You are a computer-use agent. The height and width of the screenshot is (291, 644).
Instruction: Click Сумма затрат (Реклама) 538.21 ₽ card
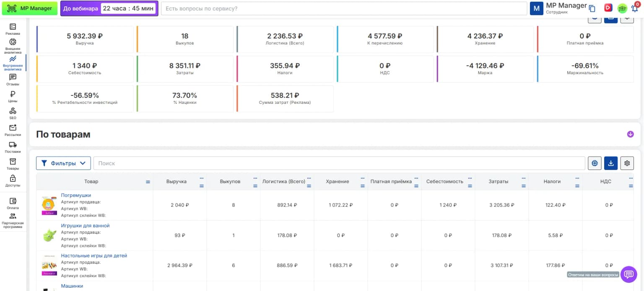click(285, 99)
